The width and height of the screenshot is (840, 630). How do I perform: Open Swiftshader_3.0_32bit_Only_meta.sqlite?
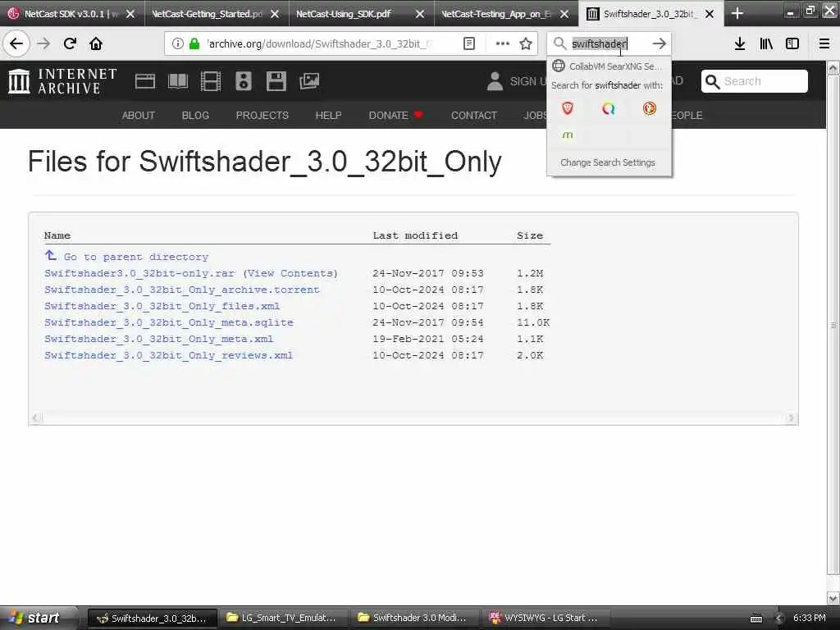coord(169,322)
